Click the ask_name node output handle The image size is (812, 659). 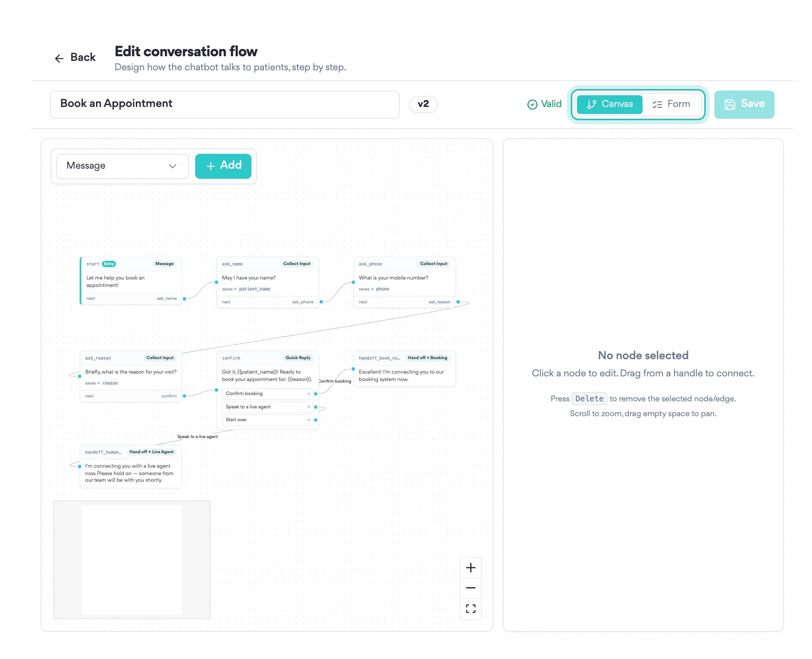(321, 302)
